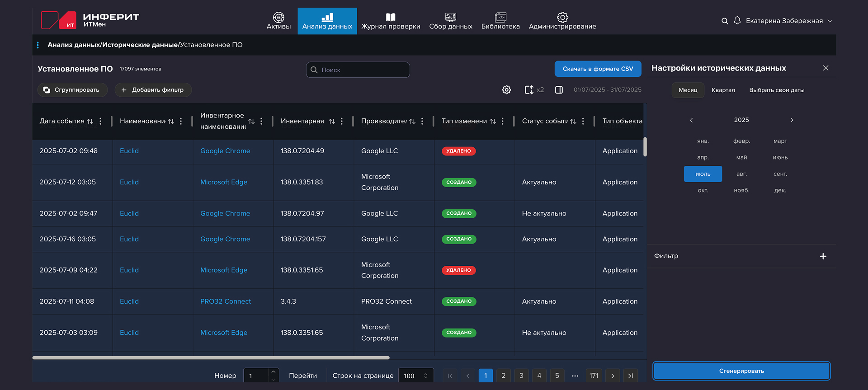Viewport: 868px width, 390px height.
Task: Open Тип изменения column options menu
Action: (503, 121)
